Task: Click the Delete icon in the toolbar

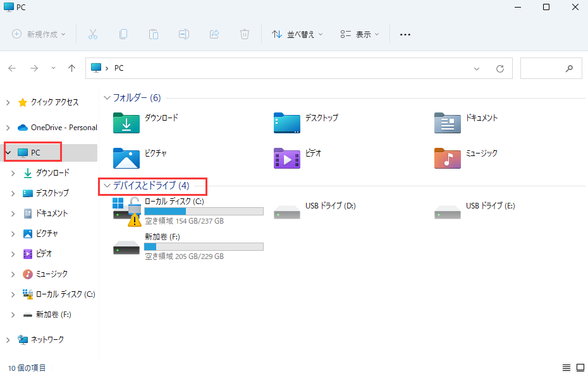Action: 245,34
